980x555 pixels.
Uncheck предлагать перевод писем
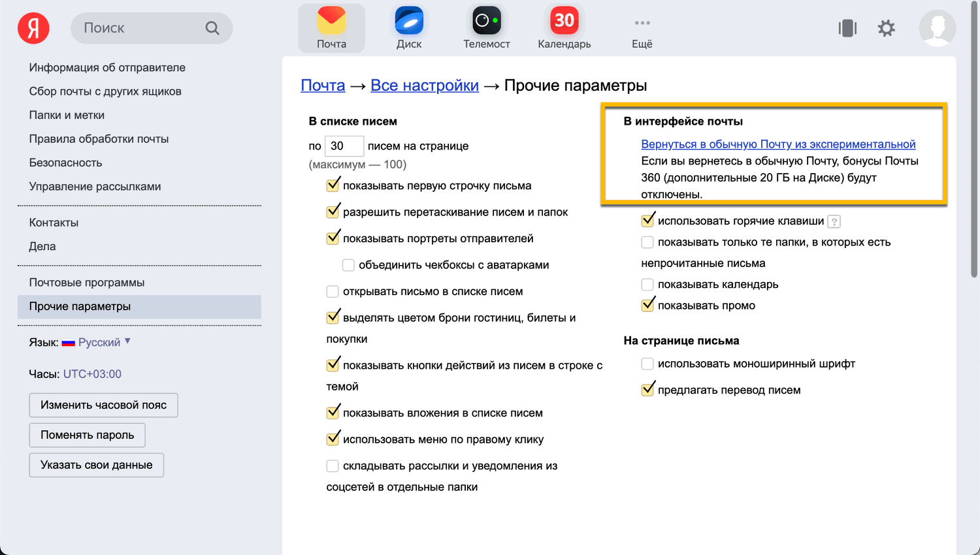pos(648,390)
